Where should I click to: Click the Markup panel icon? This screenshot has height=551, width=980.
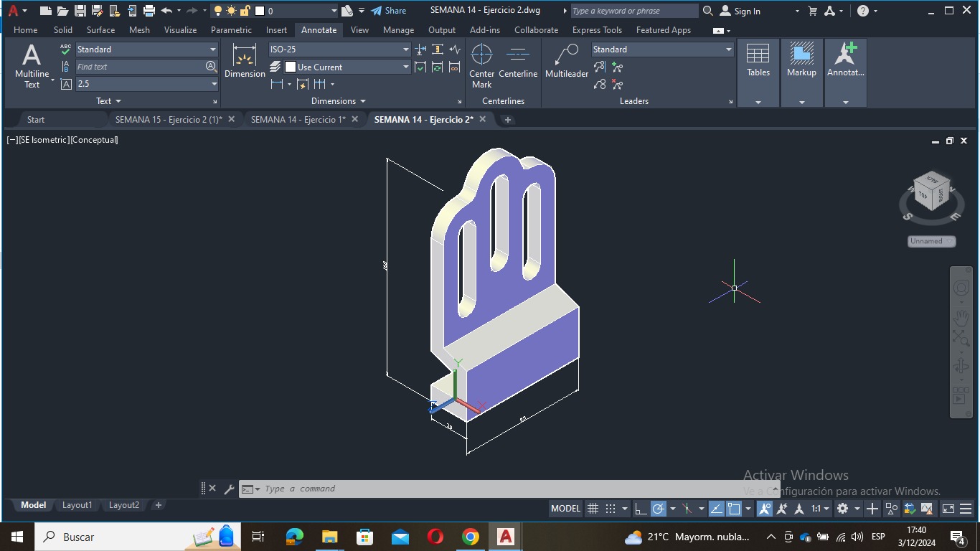[801, 61]
